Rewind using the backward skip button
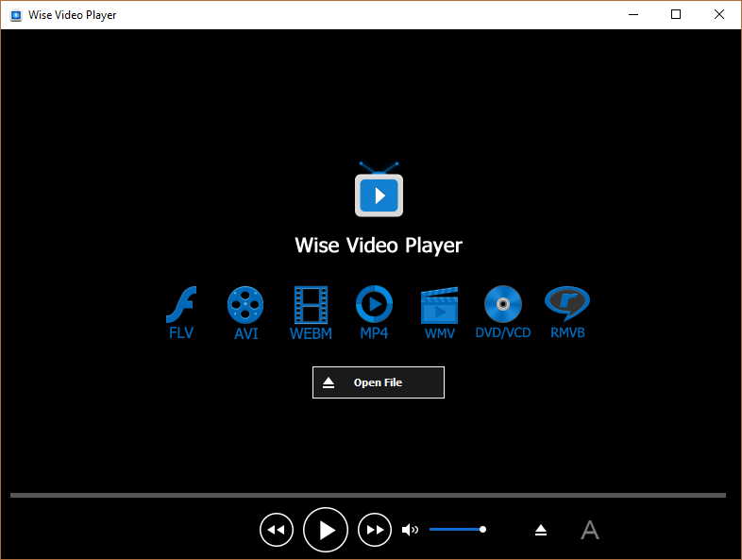742x560 pixels. click(276, 530)
